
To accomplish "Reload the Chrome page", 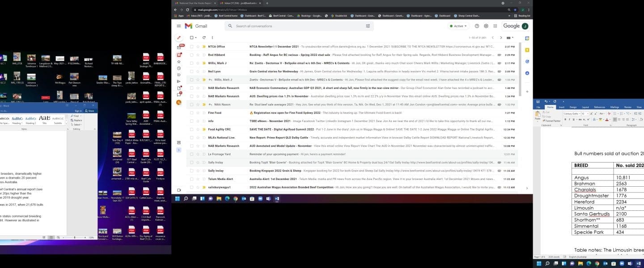I will pyautogui.click(x=187, y=9).
